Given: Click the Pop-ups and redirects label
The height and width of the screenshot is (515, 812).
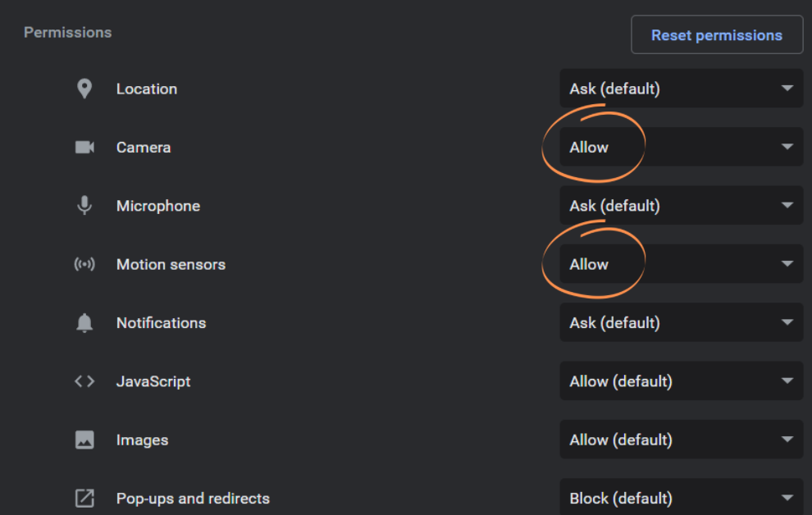Looking at the screenshot, I should 193,499.
